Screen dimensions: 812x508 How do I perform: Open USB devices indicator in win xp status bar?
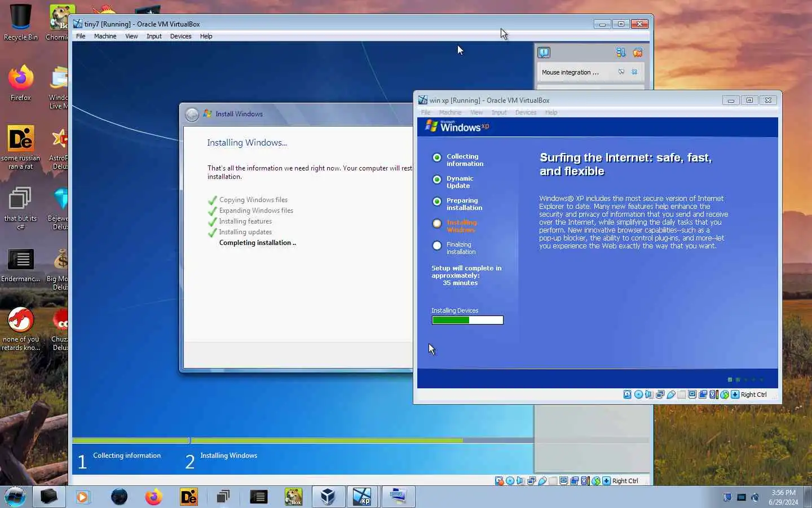pos(671,395)
